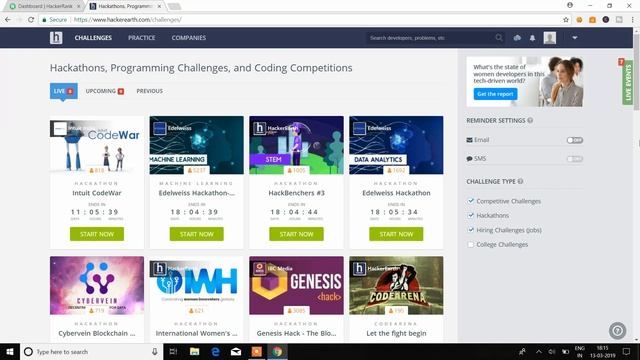Click the Cortana microphone icon
Screen dimensions: 640x360
coord(155,351)
